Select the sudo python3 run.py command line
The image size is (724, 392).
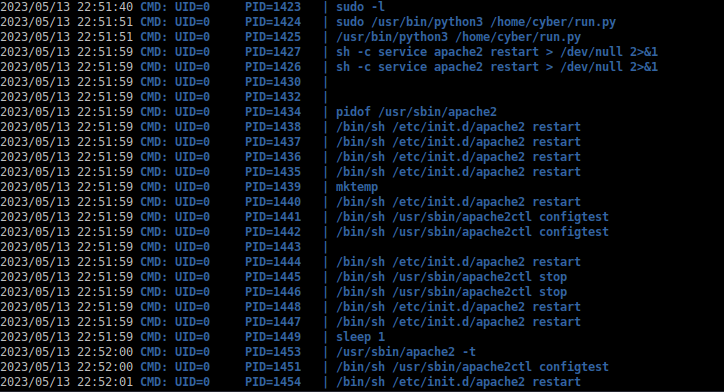[x=476, y=22]
